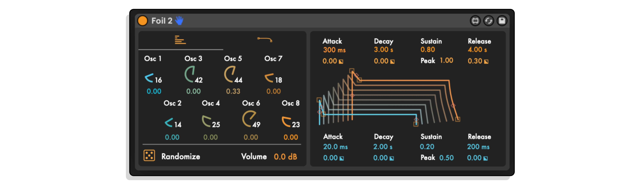Screen dimensions: 644x185
Task: Click the top Sustain value 0.80
Action: click(428, 50)
